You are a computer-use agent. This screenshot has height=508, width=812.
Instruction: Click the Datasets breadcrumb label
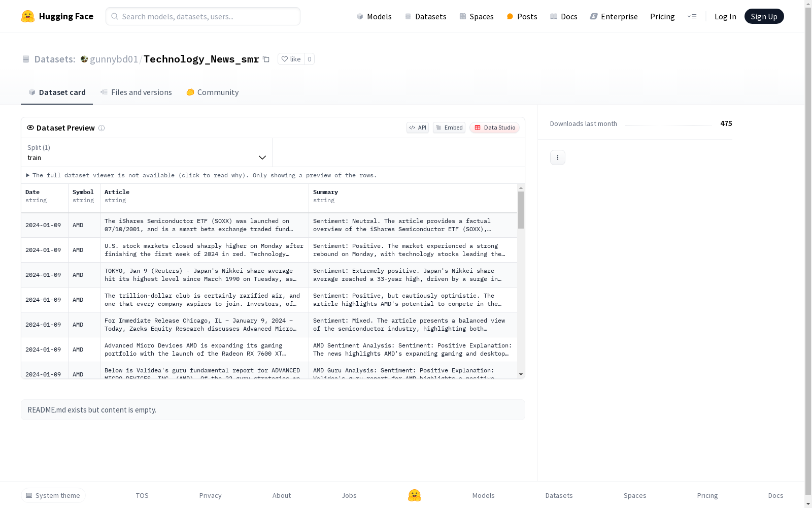tap(54, 59)
